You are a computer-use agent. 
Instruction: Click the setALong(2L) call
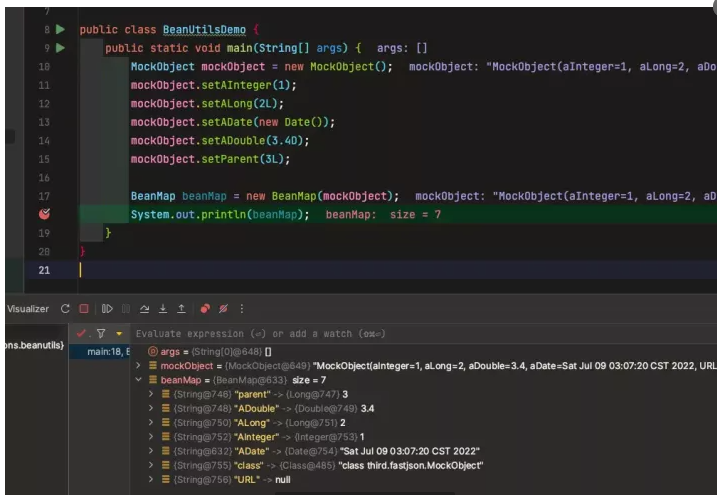point(242,104)
